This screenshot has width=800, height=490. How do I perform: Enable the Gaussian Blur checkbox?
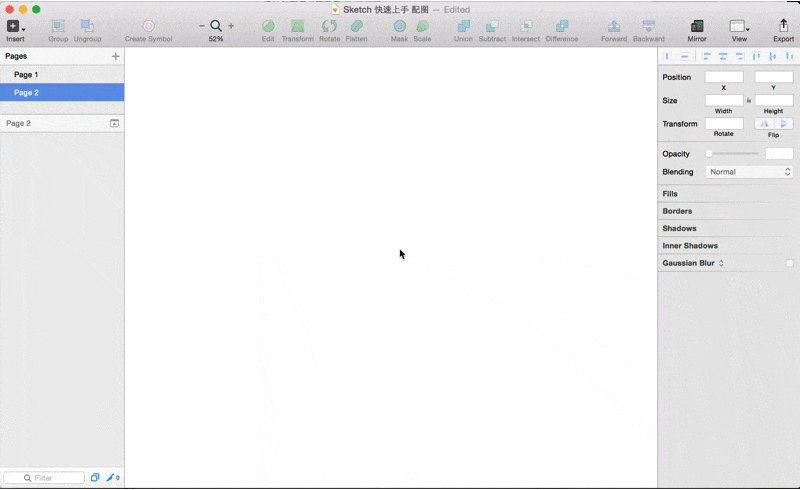(x=789, y=263)
